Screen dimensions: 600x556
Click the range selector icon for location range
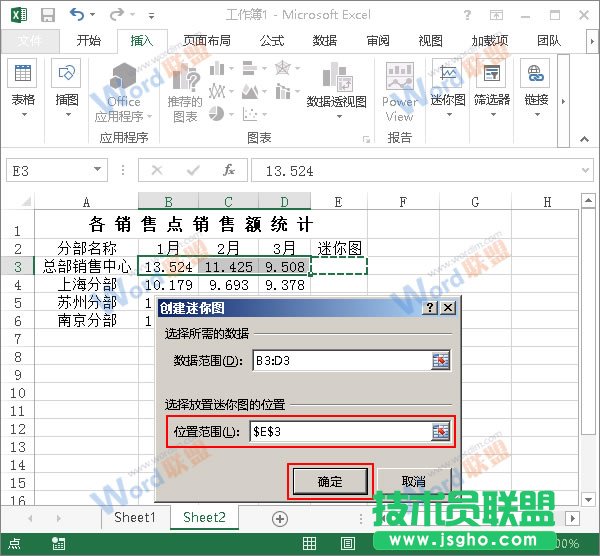click(440, 432)
